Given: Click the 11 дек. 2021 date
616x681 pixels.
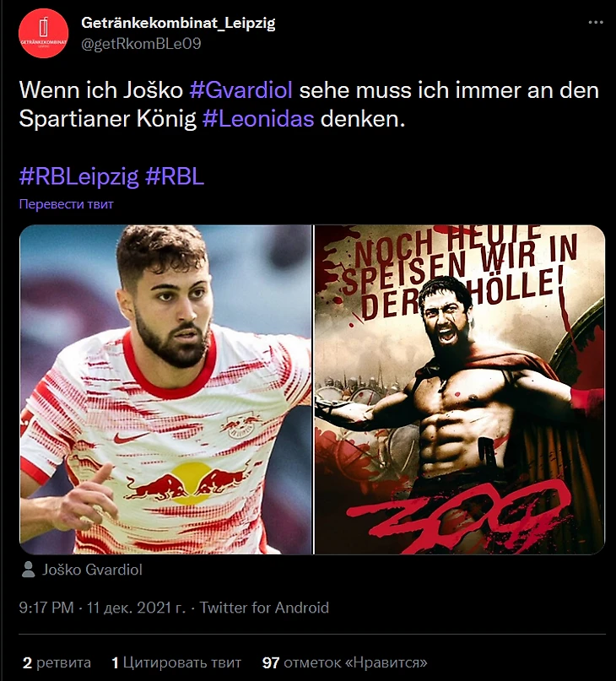Looking at the screenshot, I should pos(136,608).
